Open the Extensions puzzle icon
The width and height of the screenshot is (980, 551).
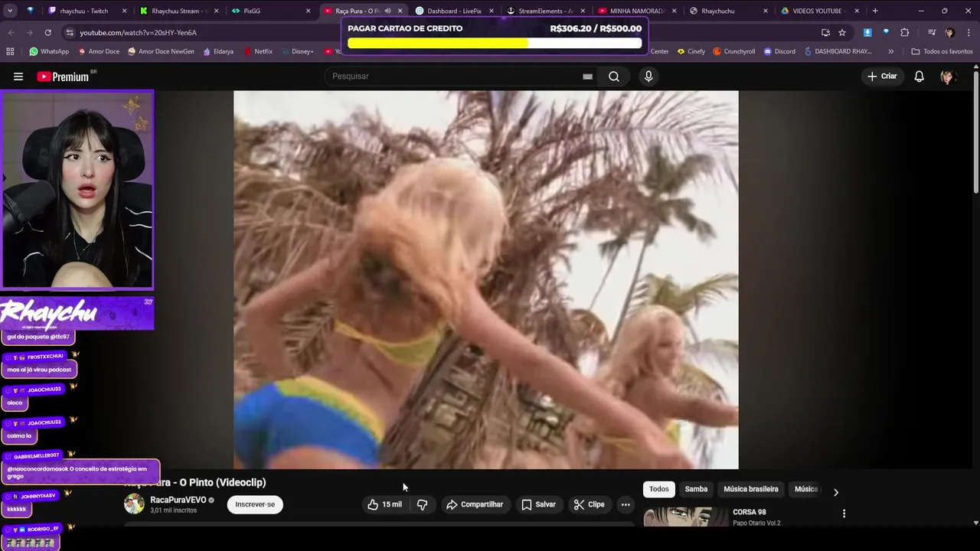(904, 32)
